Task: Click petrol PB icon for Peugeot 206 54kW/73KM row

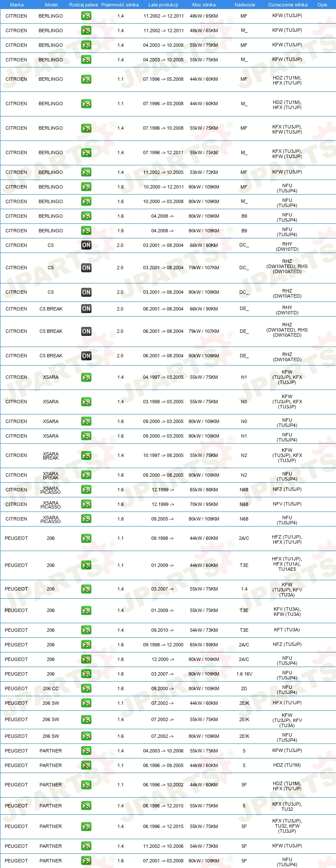Action: 86,630
